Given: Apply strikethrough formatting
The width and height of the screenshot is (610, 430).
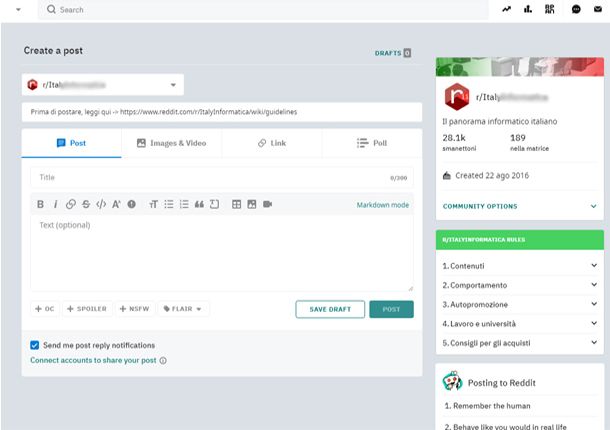Looking at the screenshot, I should pyautogui.click(x=86, y=204).
